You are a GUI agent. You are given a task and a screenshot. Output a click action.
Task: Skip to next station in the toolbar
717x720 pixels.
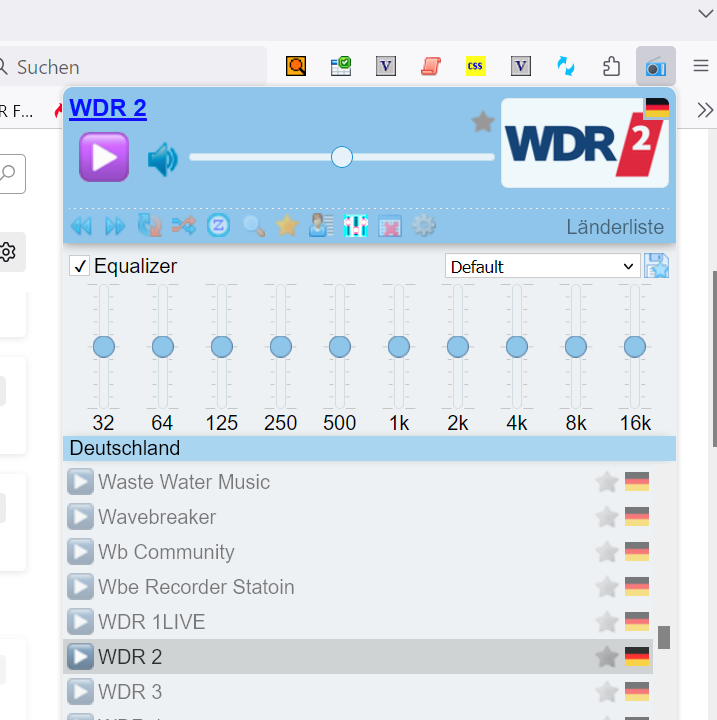point(115,226)
